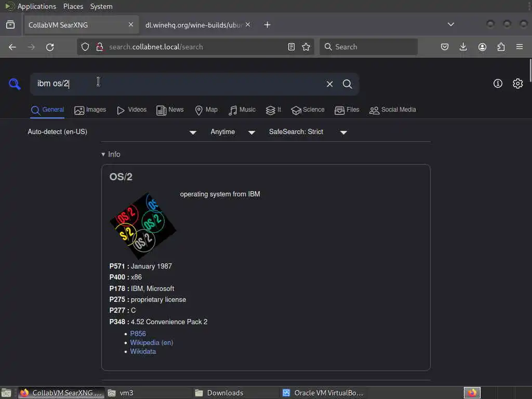Open tracking protection shield icon
This screenshot has height=399, width=532.
(x=85, y=47)
